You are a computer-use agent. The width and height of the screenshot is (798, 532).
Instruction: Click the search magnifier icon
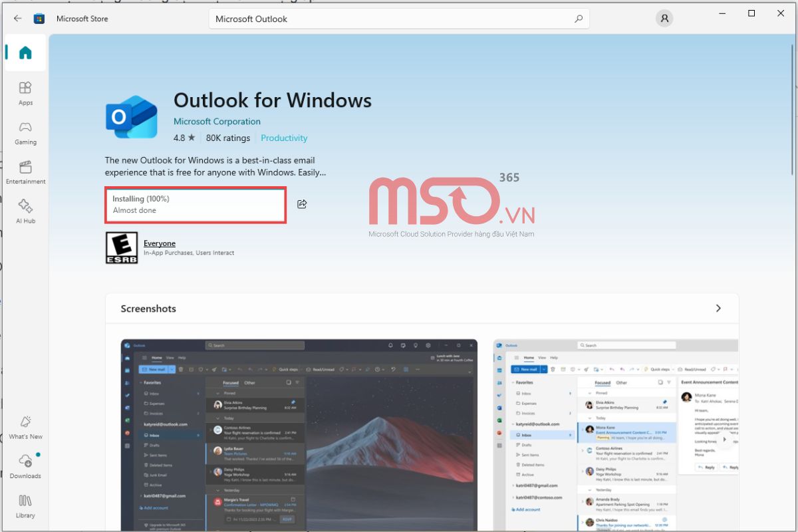(579, 19)
